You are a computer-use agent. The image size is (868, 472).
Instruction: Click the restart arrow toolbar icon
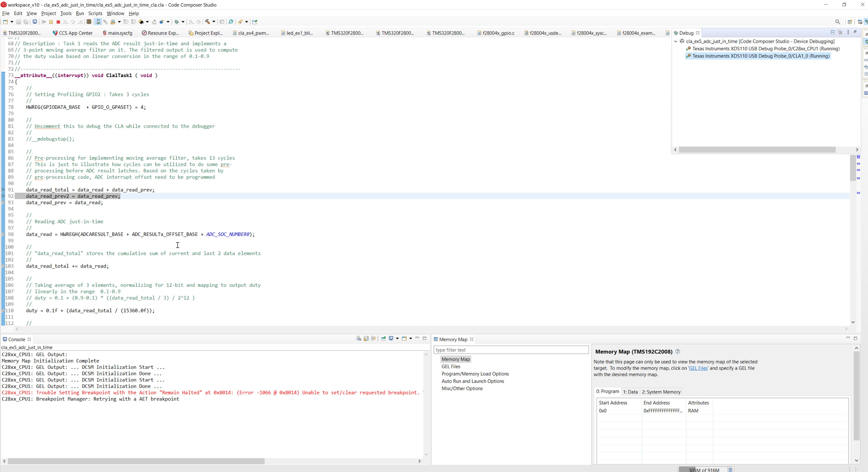(x=154, y=22)
